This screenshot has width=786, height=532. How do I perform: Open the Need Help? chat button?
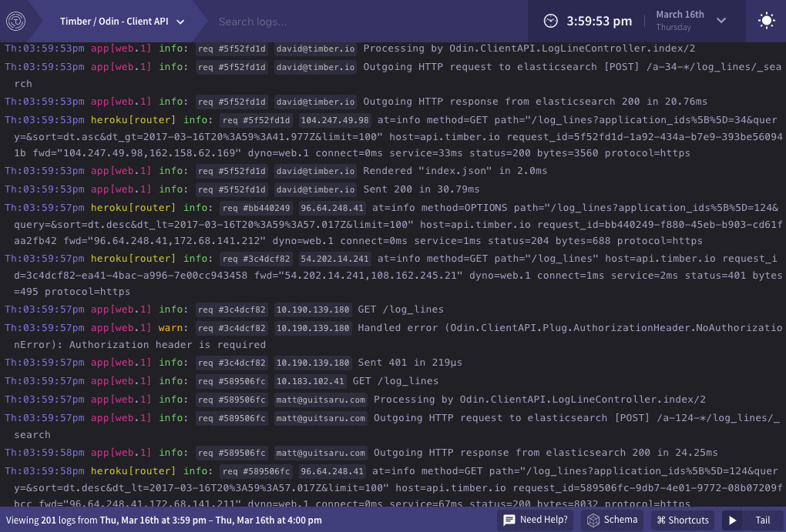[x=536, y=520]
